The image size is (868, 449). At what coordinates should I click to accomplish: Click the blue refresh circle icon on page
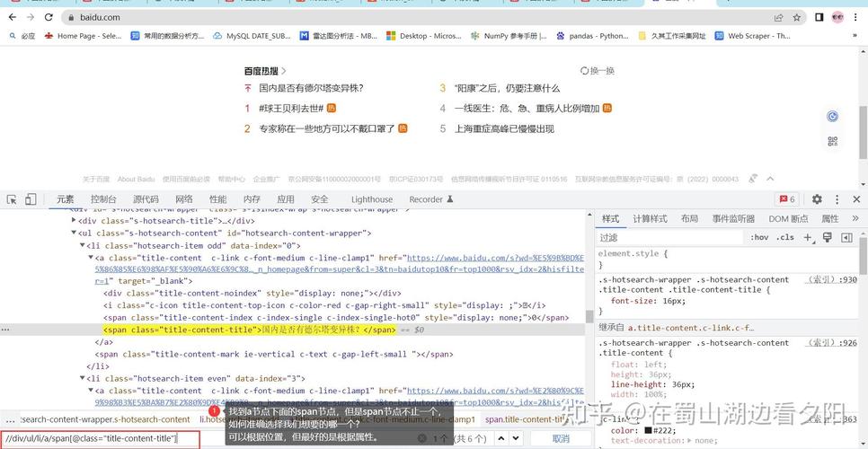coord(833,116)
